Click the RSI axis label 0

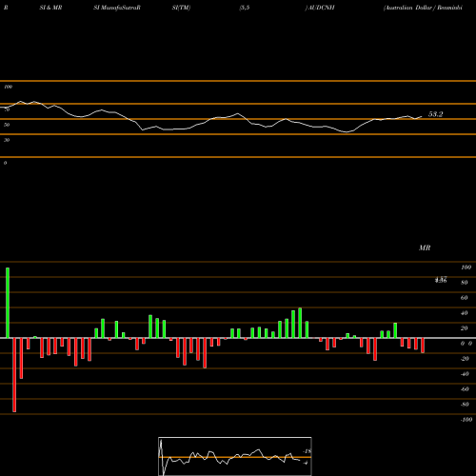[5, 163]
